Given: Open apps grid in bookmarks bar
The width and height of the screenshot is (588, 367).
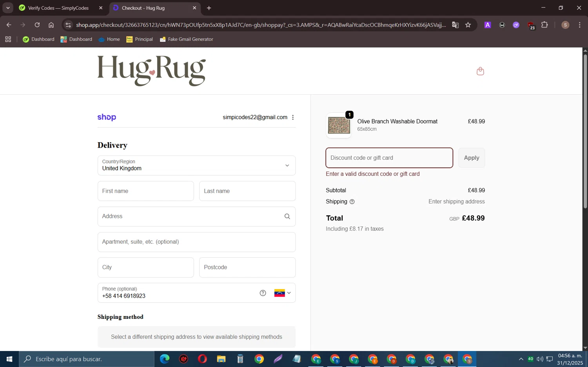Looking at the screenshot, I should (8, 39).
